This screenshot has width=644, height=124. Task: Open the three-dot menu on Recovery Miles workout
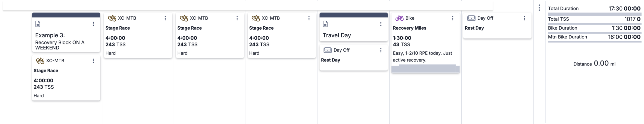(453, 18)
